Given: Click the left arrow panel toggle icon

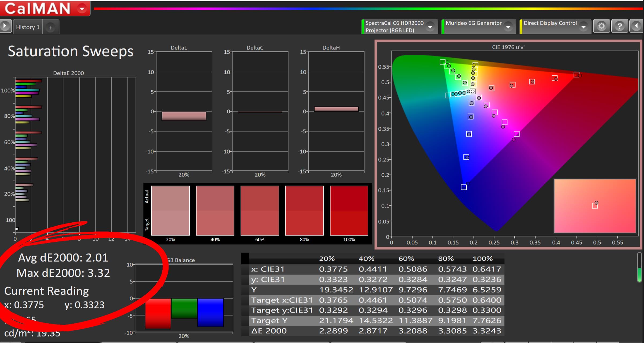Looking at the screenshot, I should click(x=636, y=26).
